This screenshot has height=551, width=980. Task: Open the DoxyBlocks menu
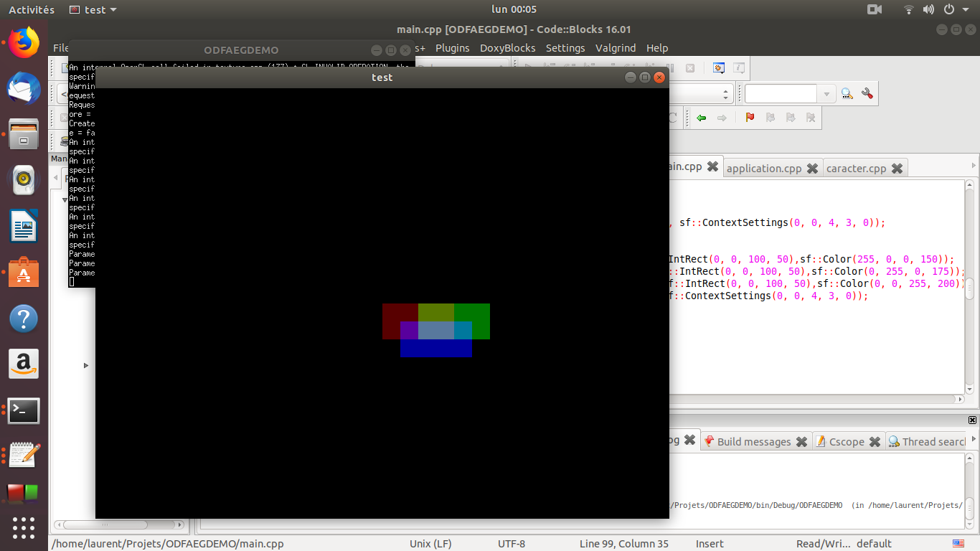507,48
